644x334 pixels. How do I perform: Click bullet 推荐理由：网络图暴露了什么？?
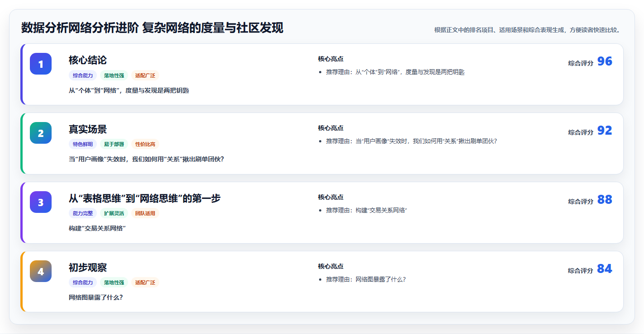point(366,279)
